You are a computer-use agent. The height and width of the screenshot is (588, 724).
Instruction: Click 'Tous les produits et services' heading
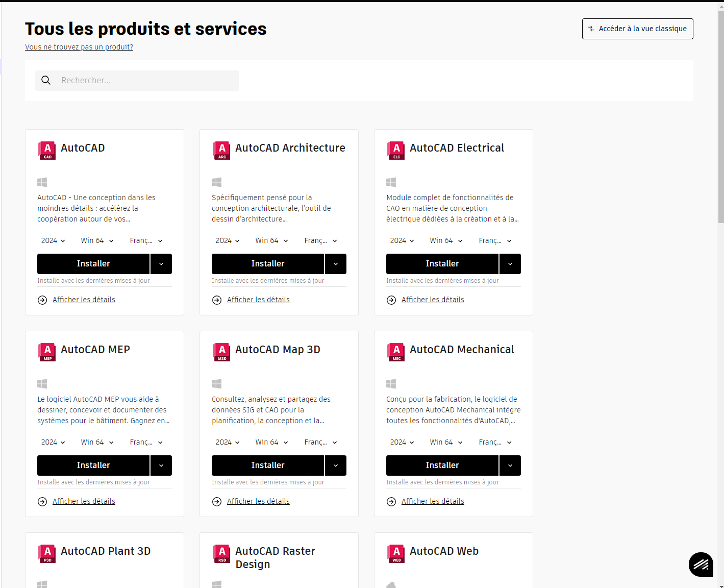(x=146, y=29)
